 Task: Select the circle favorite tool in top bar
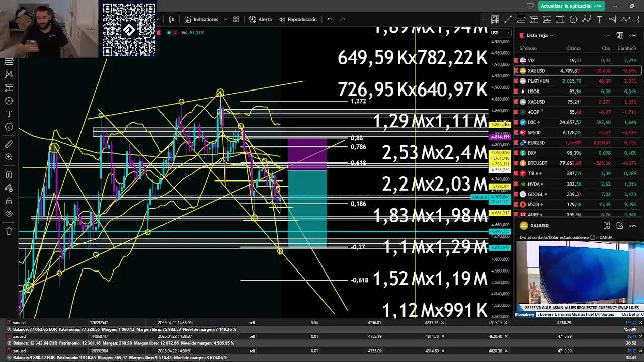(x=574, y=19)
